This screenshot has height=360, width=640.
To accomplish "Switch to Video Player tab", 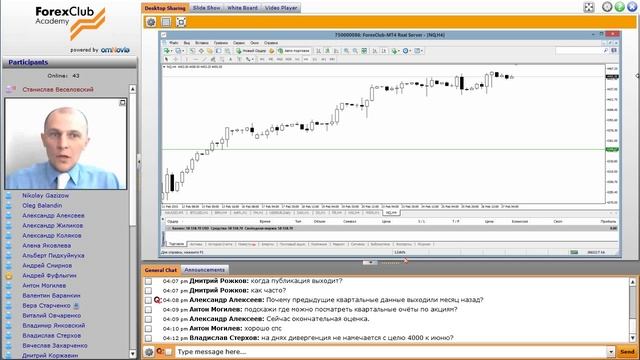I will (281, 8).
